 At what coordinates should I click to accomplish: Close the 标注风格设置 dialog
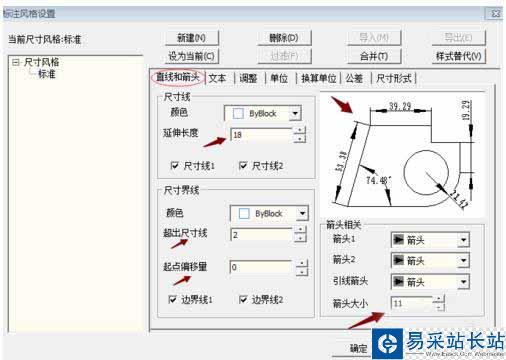point(495,14)
